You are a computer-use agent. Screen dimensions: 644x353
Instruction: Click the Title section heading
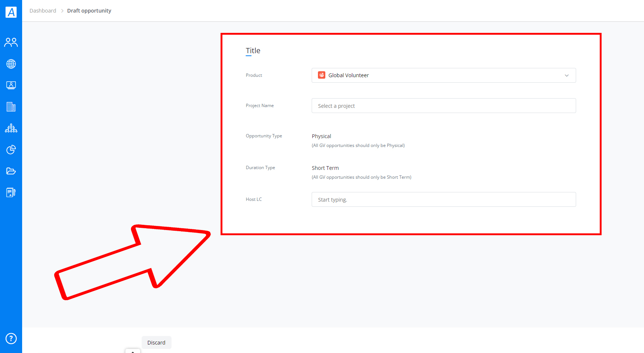(x=253, y=51)
